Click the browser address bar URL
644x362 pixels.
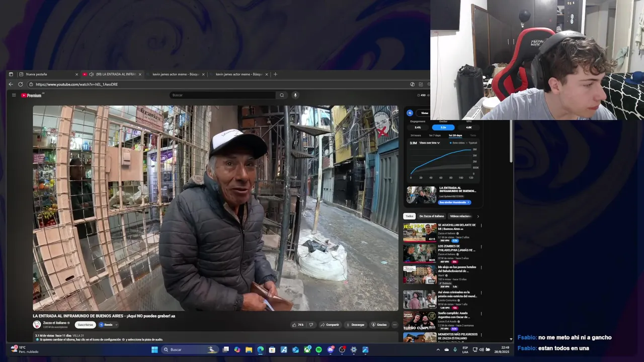pos(76,84)
